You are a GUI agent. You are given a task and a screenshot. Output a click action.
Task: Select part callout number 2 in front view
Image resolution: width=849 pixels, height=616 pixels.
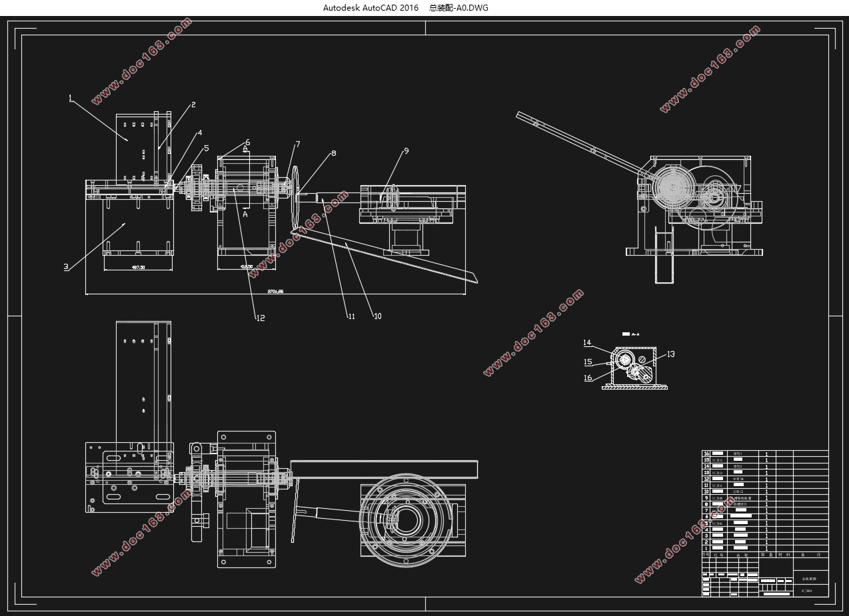[x=193, y=105]
